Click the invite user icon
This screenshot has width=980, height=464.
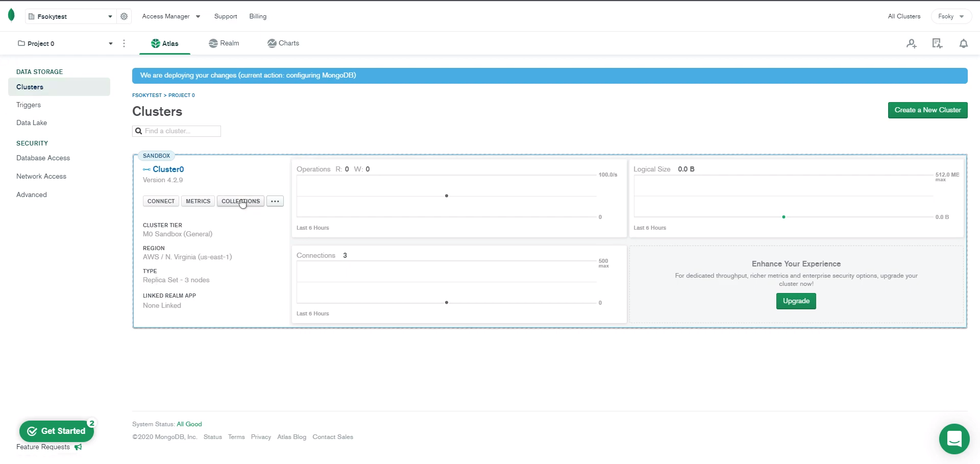click(912, 43)
